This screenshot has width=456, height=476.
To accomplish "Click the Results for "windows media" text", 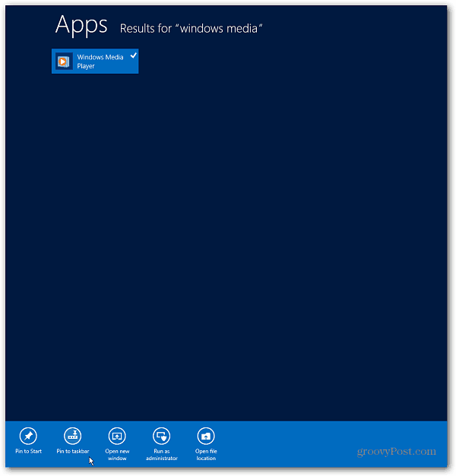I will (191, 29).
